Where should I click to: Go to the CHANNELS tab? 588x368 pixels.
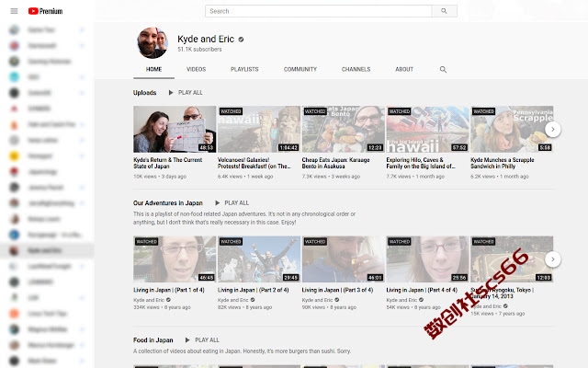[x=356, y=70]
